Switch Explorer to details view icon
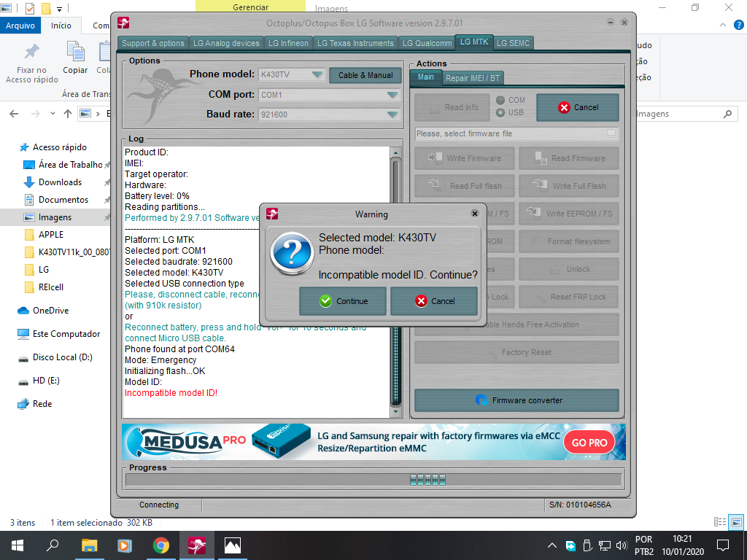Image resolution: width=747 pixels, height=560 pixels. 720,522
